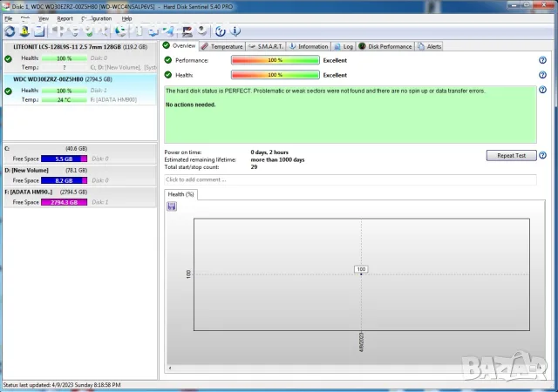Click the save report toolbar icon

coord(39,31)
